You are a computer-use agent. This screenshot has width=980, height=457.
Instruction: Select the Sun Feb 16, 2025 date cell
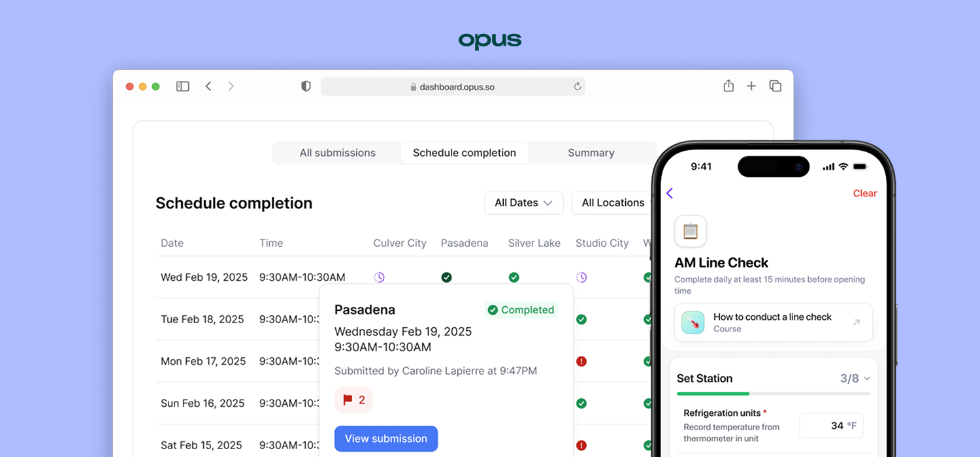click(x=203, y=403)
